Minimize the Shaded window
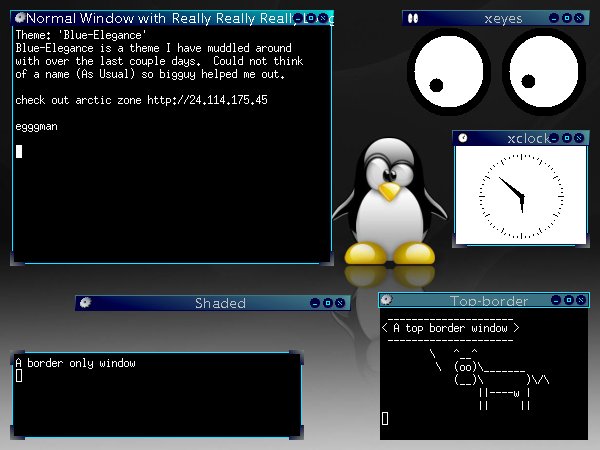The height and width of the screenshot is (450, 600). coord(315,303)
